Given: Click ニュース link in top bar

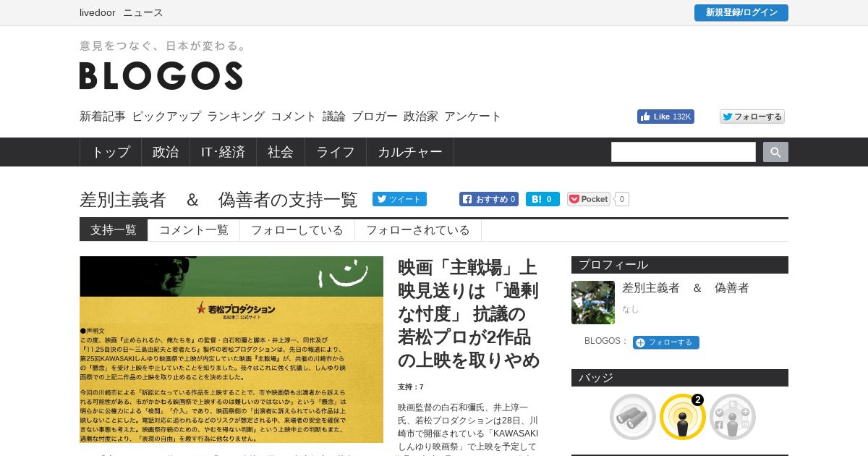Looking at the screenshot, I should [x=143, y=12].
